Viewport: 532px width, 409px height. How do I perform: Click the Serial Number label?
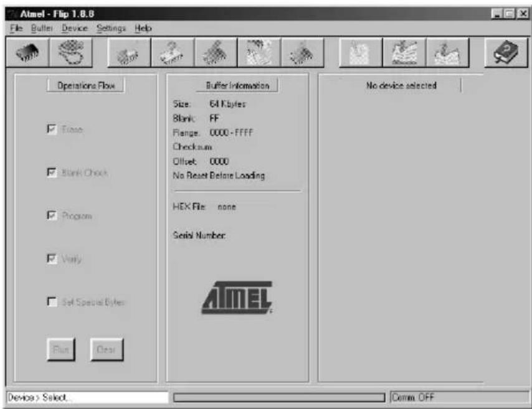click(x=199, y=235)
